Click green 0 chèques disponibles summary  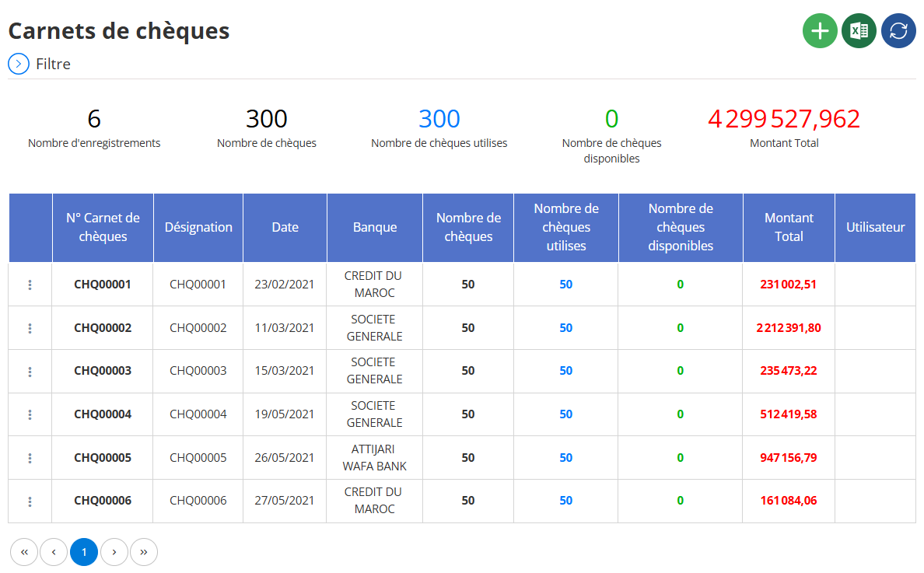pos(611,119)
